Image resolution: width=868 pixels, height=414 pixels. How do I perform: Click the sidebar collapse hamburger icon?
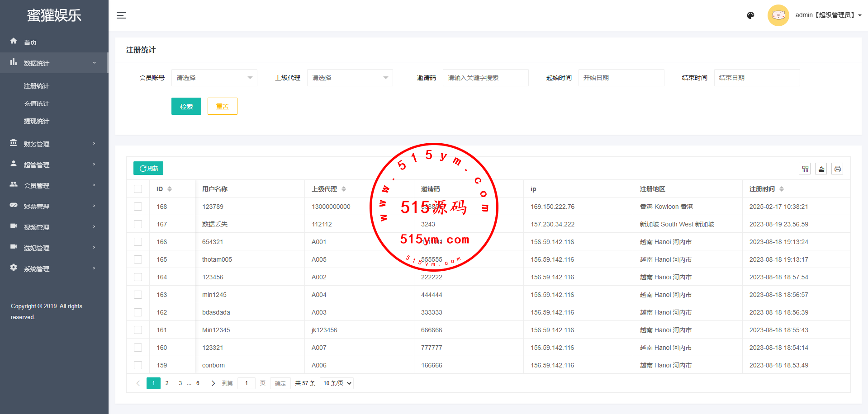[121, 15]
